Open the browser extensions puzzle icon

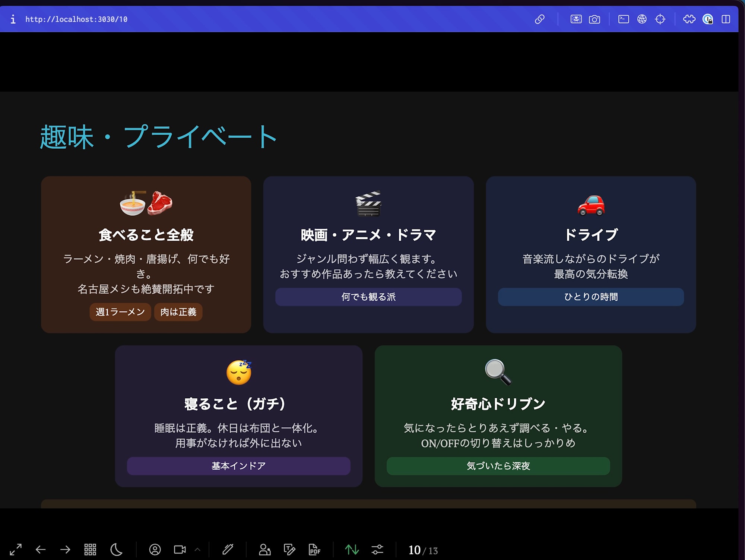pos(689,19)
